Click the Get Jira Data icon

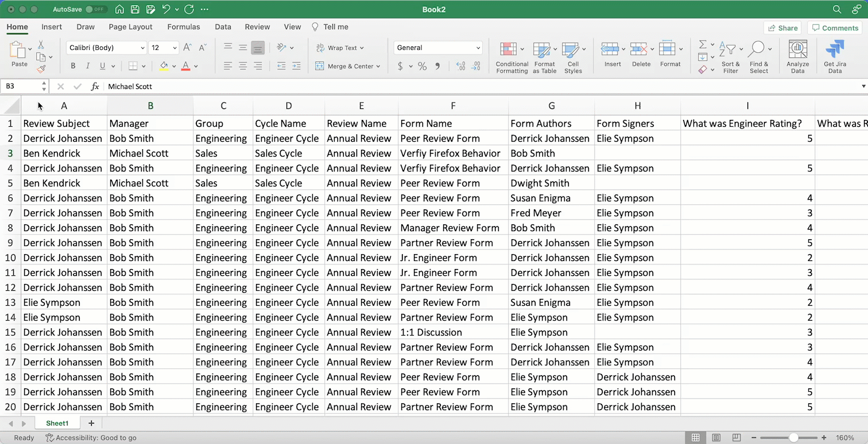pos(835,50)
